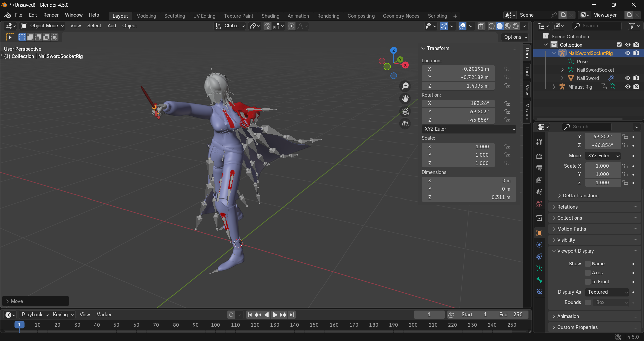Toggle camera view icon in viewport

pyautogui.click(x=405, y=111)
